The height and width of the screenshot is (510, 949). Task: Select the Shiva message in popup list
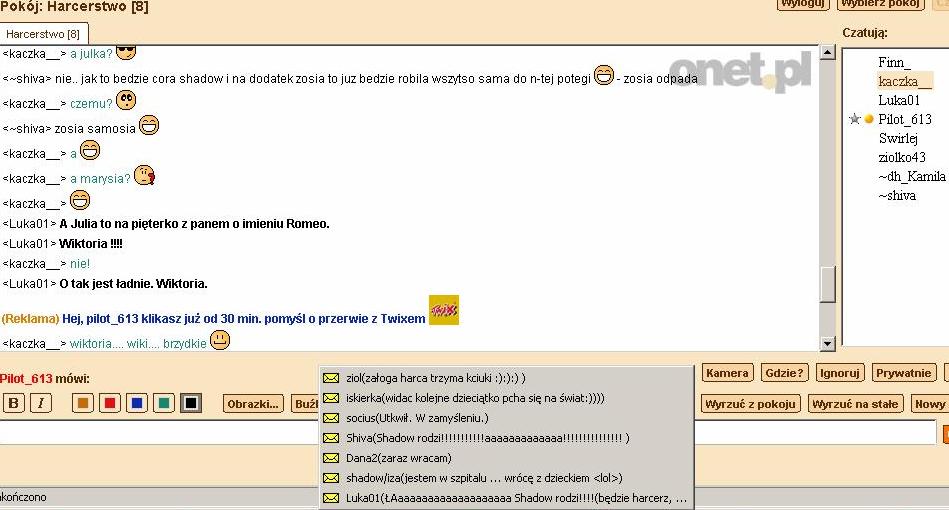click(x=487, y=438)
